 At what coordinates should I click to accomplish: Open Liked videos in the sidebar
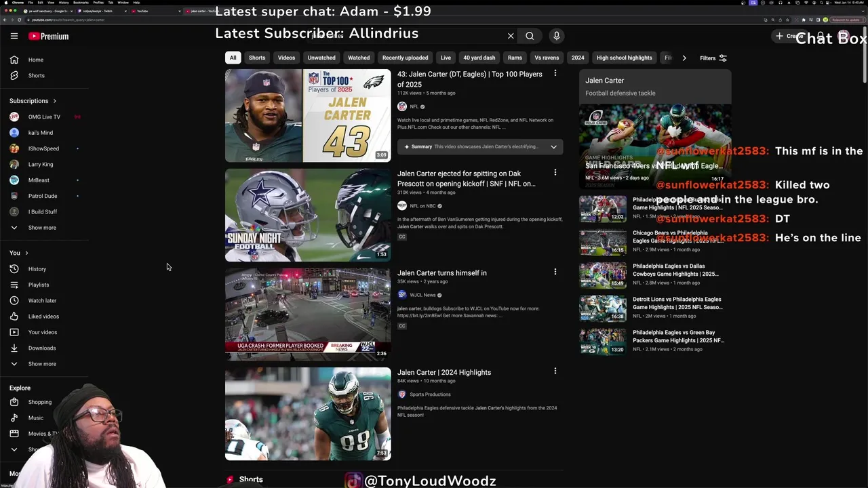click(x=45, y=317)
